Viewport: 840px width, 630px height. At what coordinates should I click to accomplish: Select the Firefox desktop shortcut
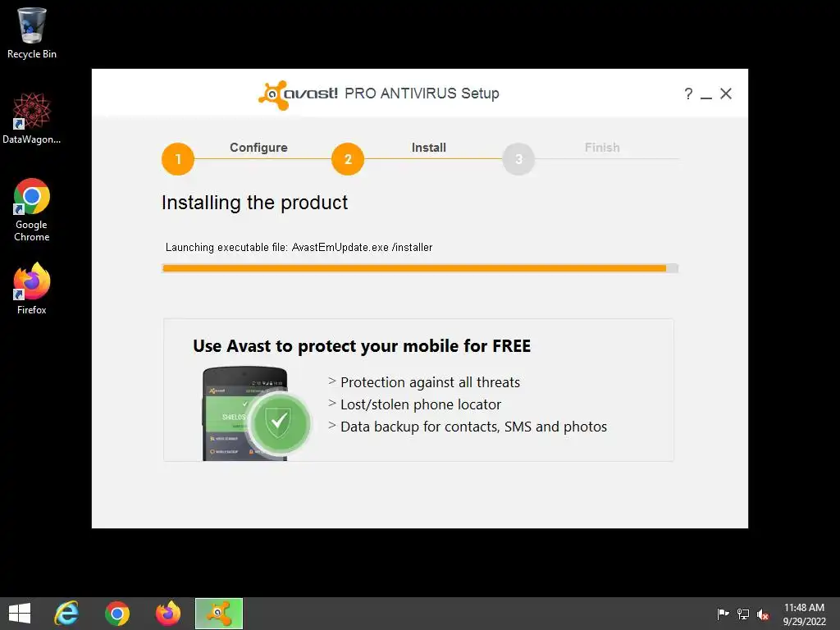[32, 288]
